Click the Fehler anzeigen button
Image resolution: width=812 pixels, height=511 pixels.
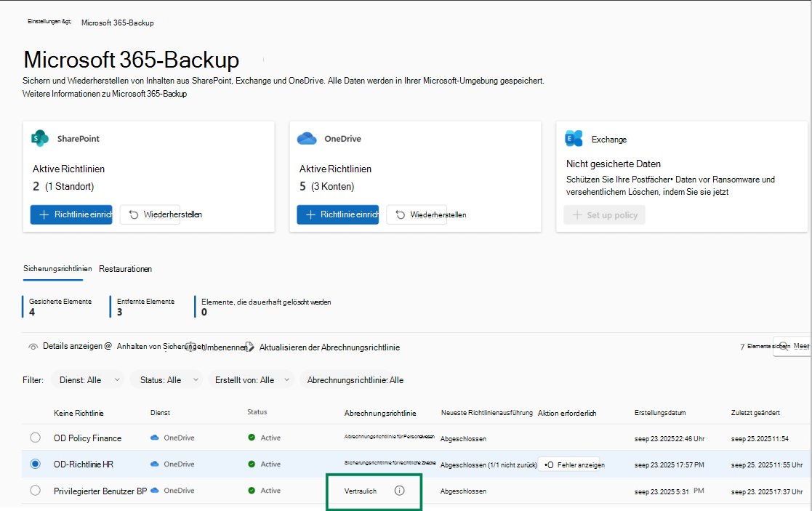569,465
